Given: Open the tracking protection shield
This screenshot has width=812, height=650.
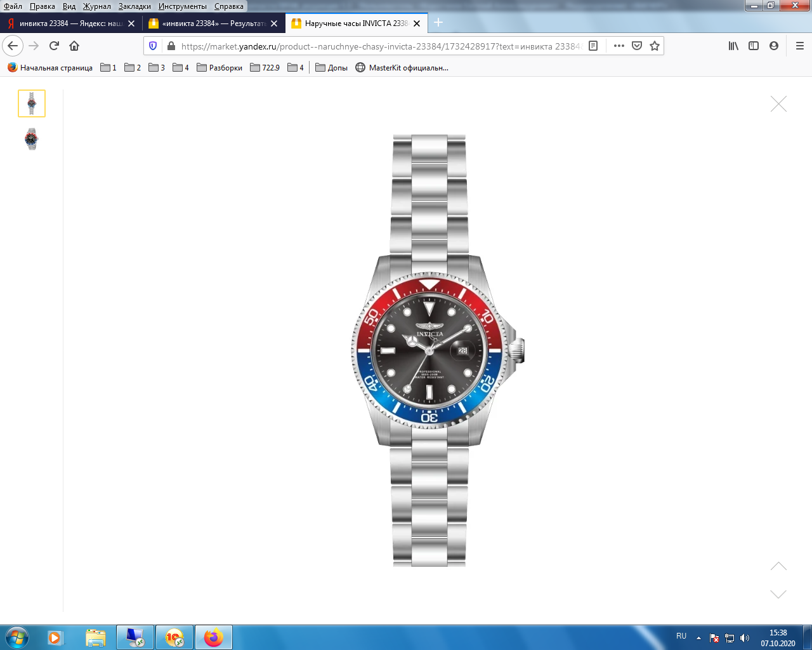Looking at the screenshot, I should click(153, 46).
